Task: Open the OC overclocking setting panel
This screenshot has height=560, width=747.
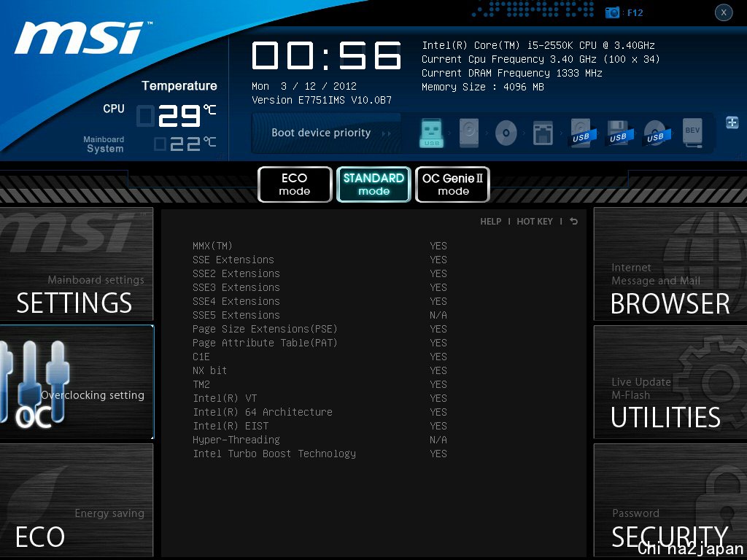Action: 77,382
